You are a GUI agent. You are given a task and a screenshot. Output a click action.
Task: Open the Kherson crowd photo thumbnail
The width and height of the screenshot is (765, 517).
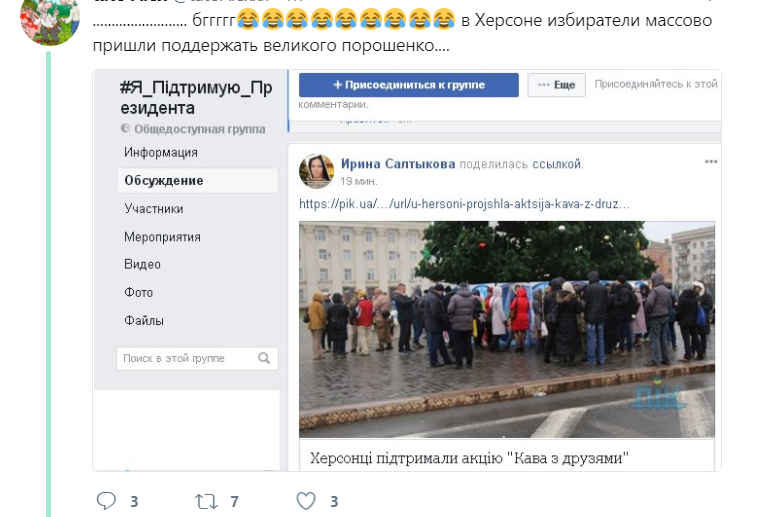tap(507, 330)
